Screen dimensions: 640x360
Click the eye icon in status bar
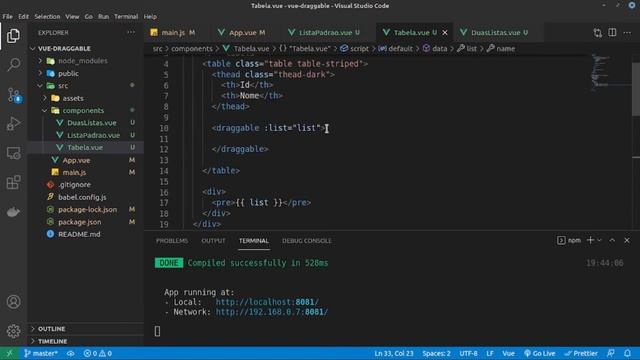coord(71,353)
